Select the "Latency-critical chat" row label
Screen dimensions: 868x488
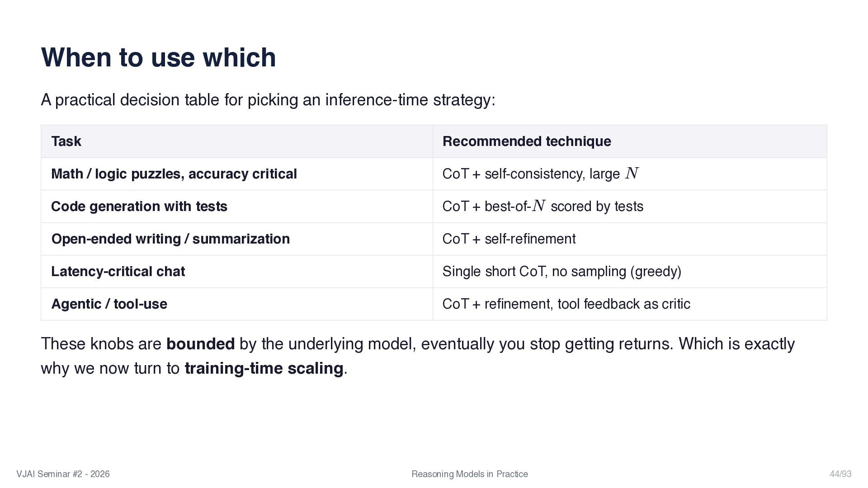click(118, 272)
